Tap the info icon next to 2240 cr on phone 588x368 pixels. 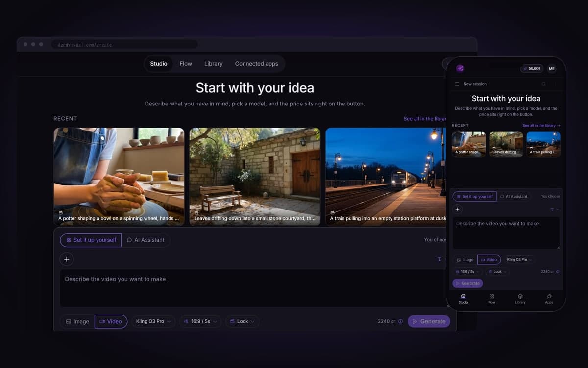click(x=558, y=271)
